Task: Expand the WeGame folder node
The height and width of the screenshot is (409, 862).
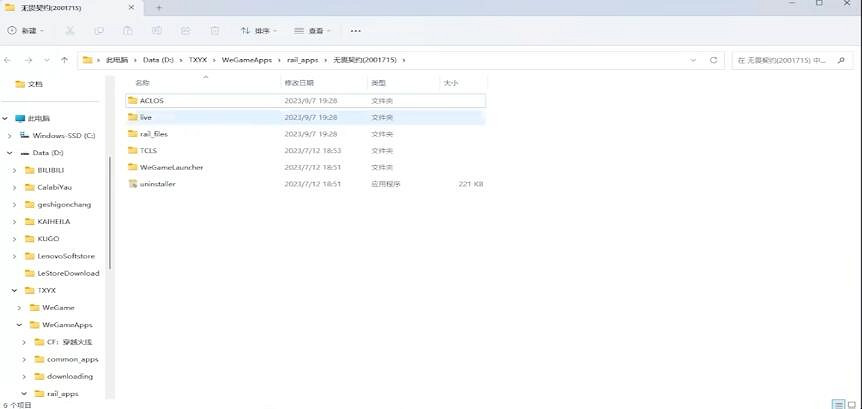Action: click(19, 307)
